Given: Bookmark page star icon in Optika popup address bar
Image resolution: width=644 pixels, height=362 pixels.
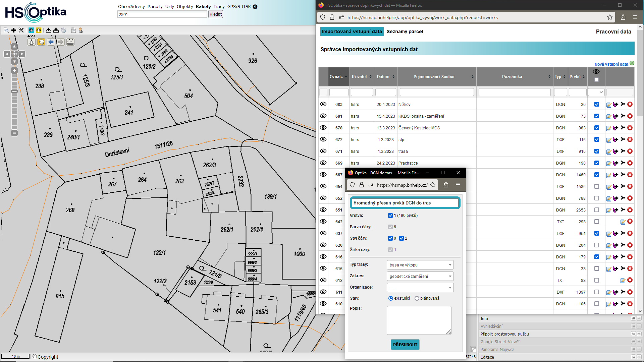Looking at the screenshot, I should tap(433, 185).
